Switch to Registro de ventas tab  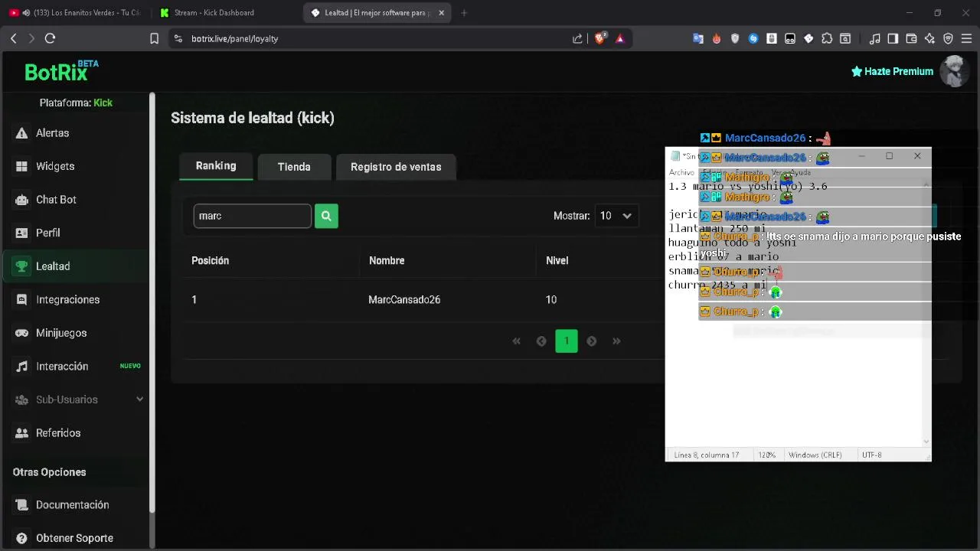click(x=396, y=167)
